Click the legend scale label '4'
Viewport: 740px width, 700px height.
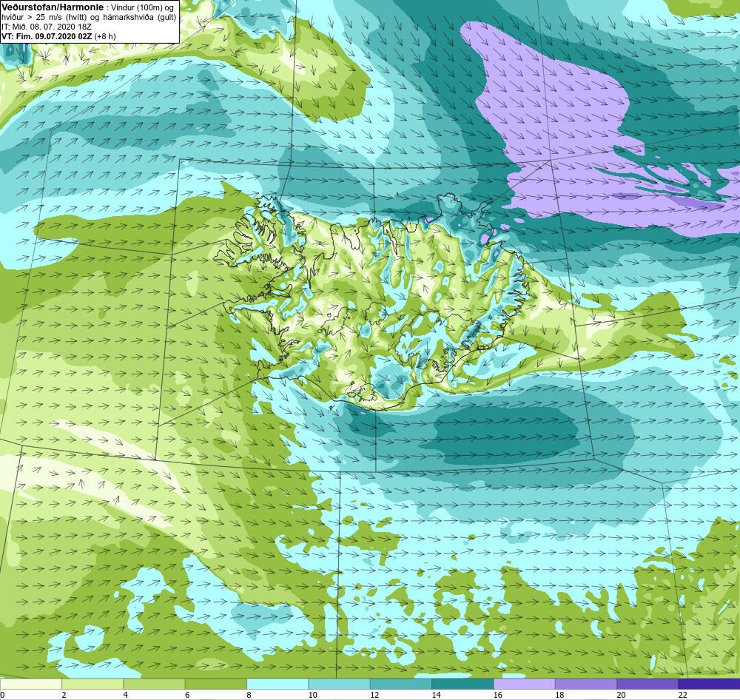click(126, 695)
